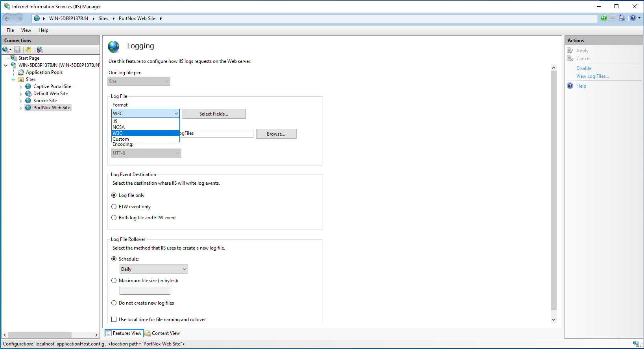644x349 pixels.
Task: Choose NCSA in the Format list
Action: point(146,127)
